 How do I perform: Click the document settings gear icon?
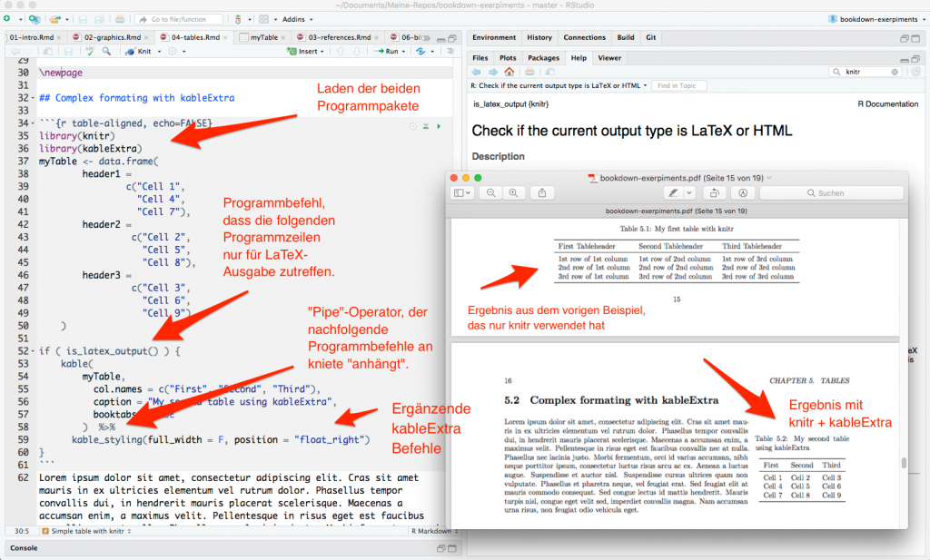[172, 52]
